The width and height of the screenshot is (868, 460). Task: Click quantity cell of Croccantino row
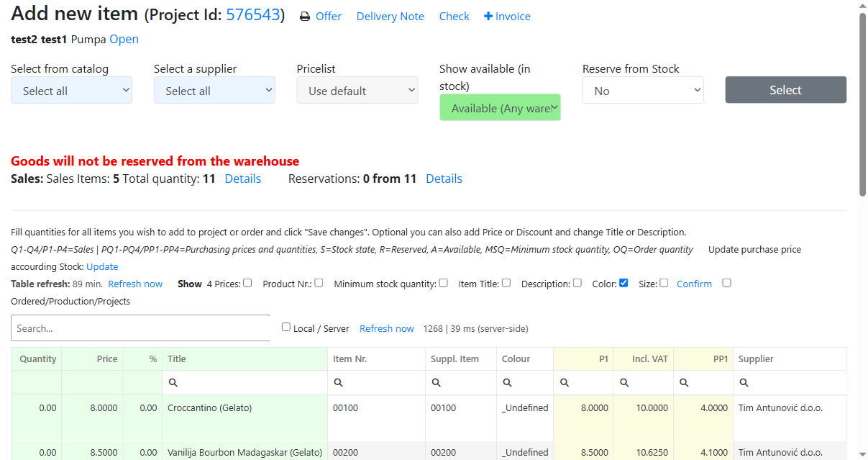(37, 418)
